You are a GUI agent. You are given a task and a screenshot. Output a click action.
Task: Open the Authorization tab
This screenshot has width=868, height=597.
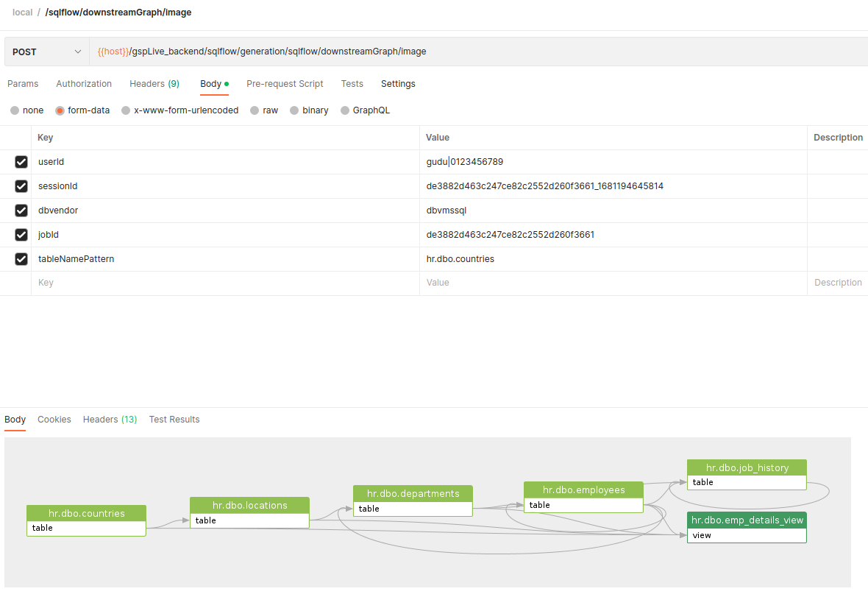point(84,84)
